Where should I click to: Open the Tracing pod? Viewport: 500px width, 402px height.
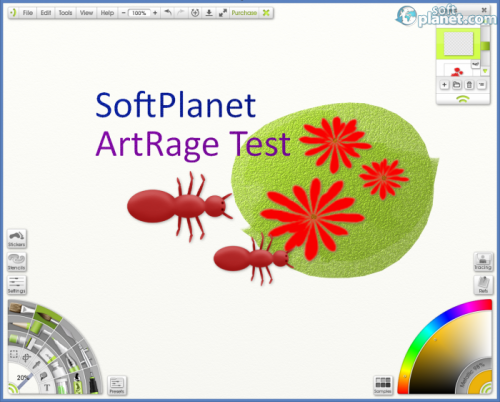[x=483, y=262]
